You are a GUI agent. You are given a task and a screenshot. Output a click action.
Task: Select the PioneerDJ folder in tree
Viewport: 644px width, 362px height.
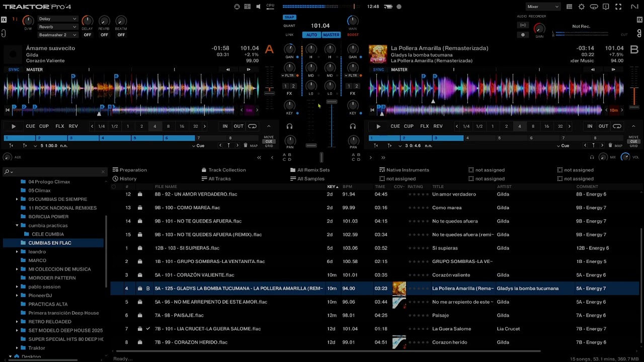click(x=40, y=295)
